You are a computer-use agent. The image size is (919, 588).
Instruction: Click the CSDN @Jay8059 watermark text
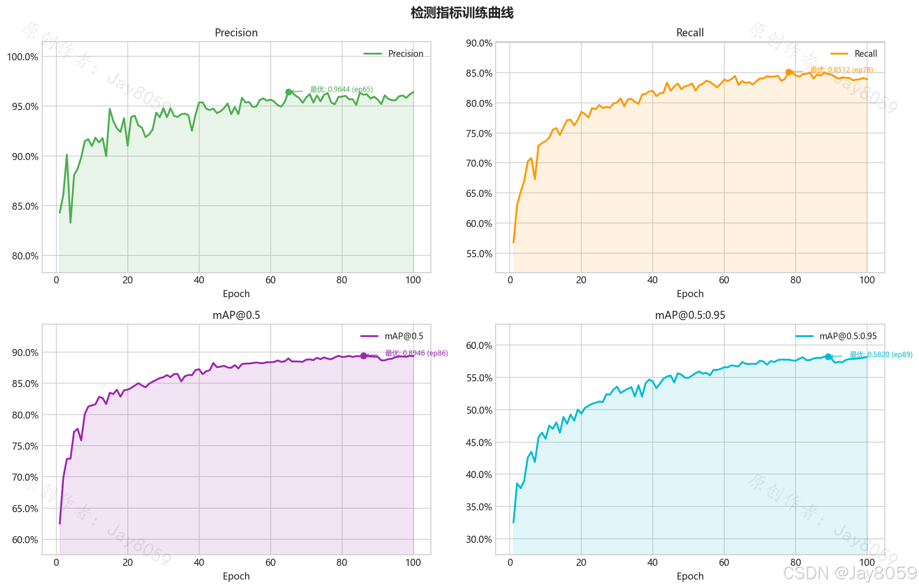tap(849, 573)
